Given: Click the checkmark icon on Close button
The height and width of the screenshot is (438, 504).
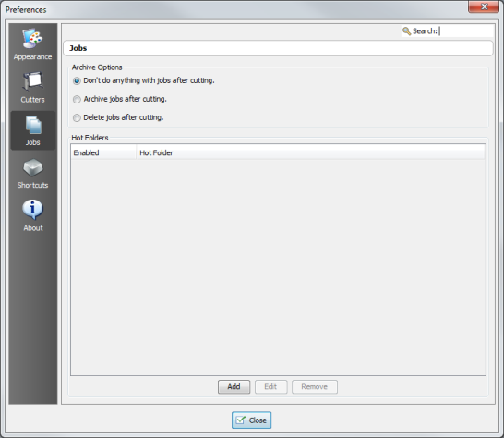Looking at the screenshot, I should point(241,420).
